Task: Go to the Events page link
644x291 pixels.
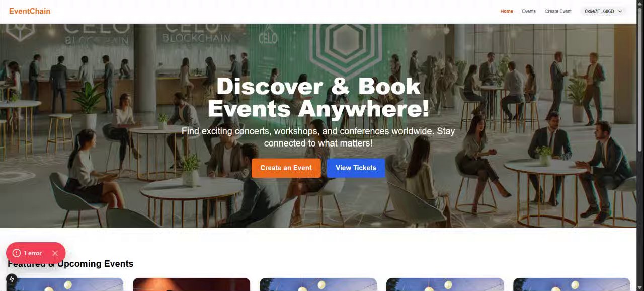Action: click(x=529, y=11)
